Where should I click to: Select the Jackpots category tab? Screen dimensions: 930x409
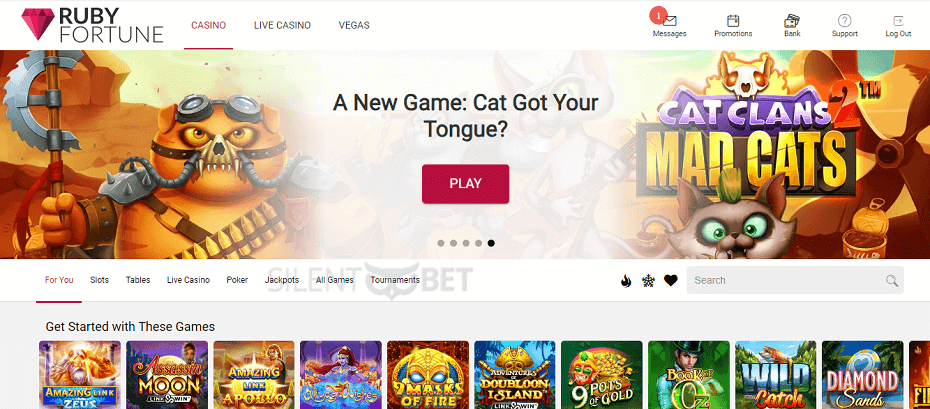(x=282, y=280)
